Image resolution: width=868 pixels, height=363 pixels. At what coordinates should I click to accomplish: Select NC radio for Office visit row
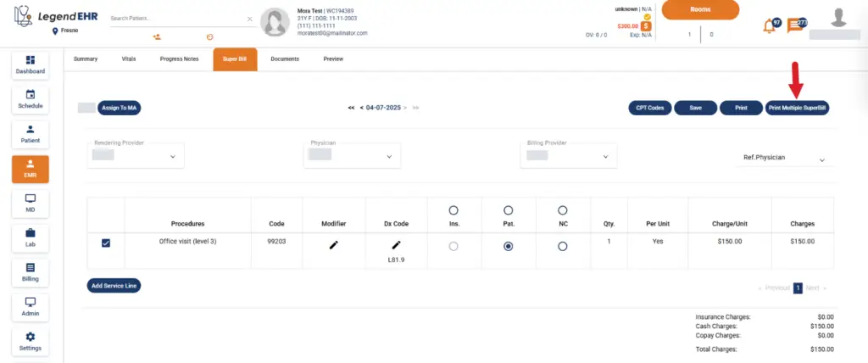(x=562, y=246)
